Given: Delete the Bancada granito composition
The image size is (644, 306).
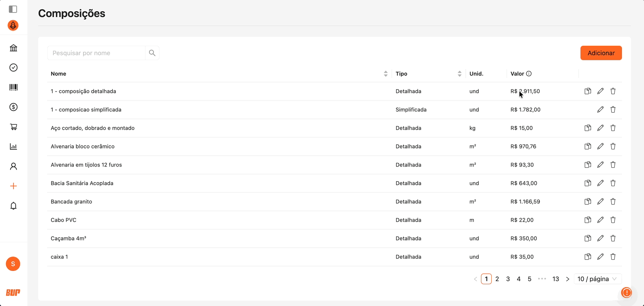Looking at the screenshot, I should (613, 201).
